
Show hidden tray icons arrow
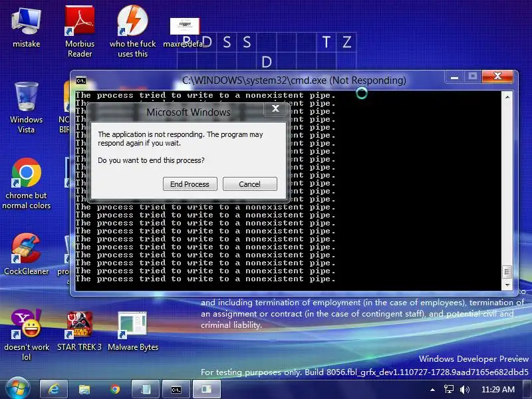pos(432,390)
